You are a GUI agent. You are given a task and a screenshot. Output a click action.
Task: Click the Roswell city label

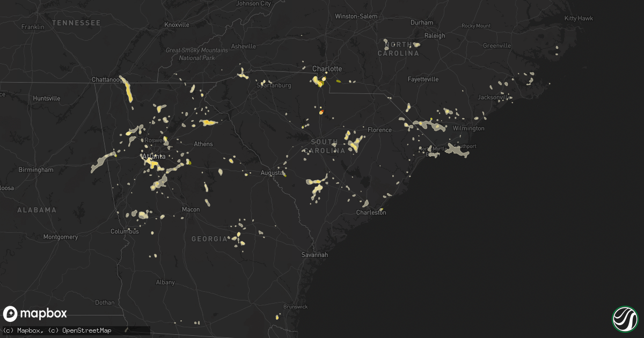(x=153, y=140)
